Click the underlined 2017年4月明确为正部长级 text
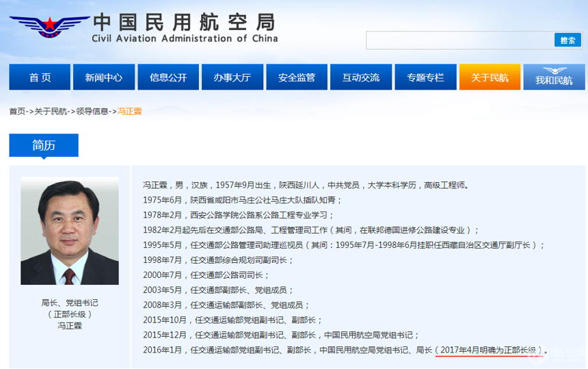This screenshot has width=588, height=369. tap(488, 351)
